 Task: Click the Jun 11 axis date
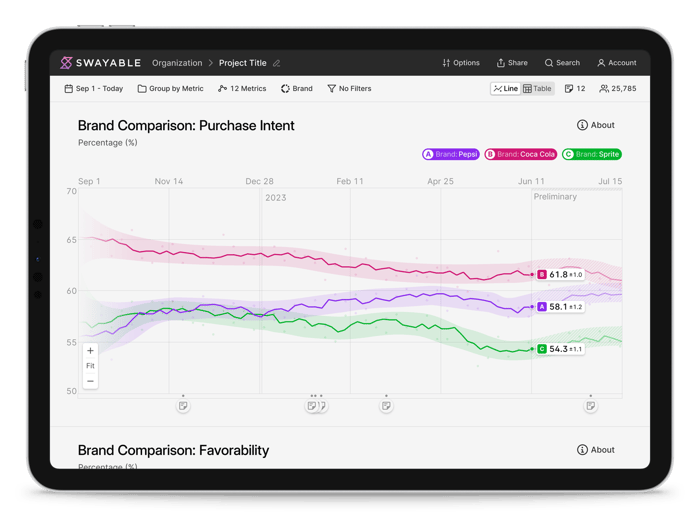click(x=531, y=181)
